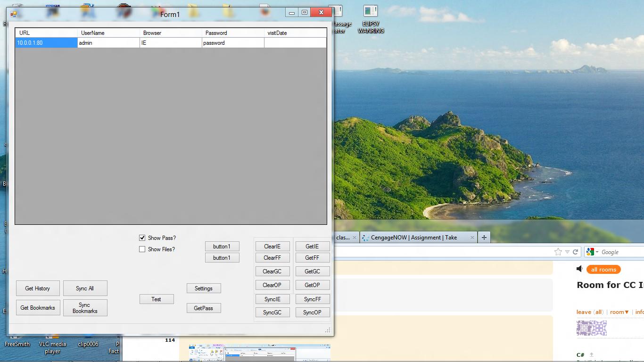Click the Sync Bookmarks button

pos(85,308)
